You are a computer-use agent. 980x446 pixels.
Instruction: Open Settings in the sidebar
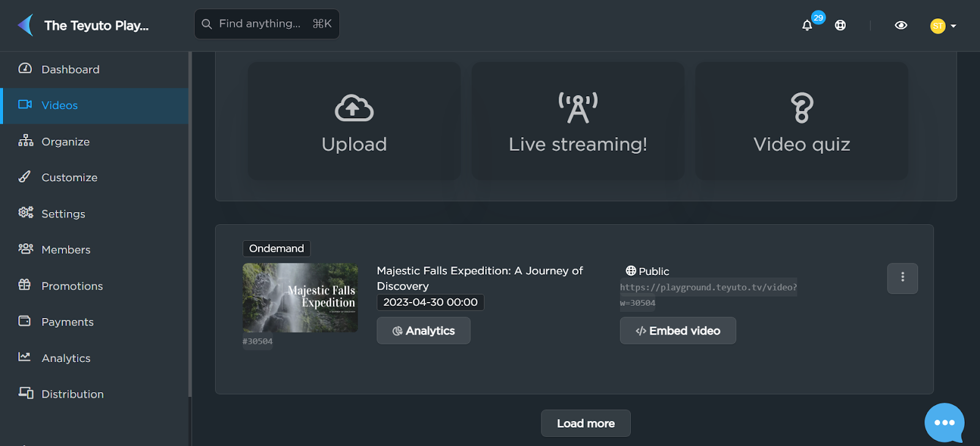(94, 214)
